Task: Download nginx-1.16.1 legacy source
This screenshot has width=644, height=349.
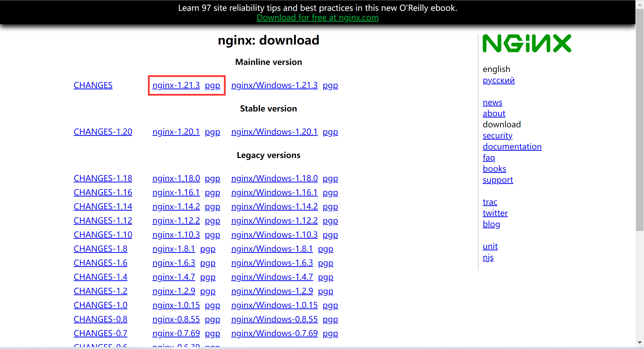Action: click(x=176, y=192)
